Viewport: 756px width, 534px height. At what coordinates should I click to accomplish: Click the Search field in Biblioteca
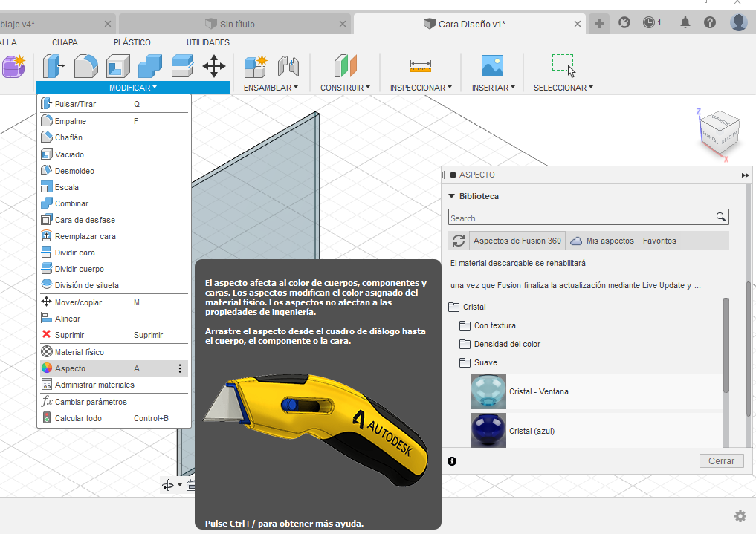pyautogui.click(x=581, y=218)
